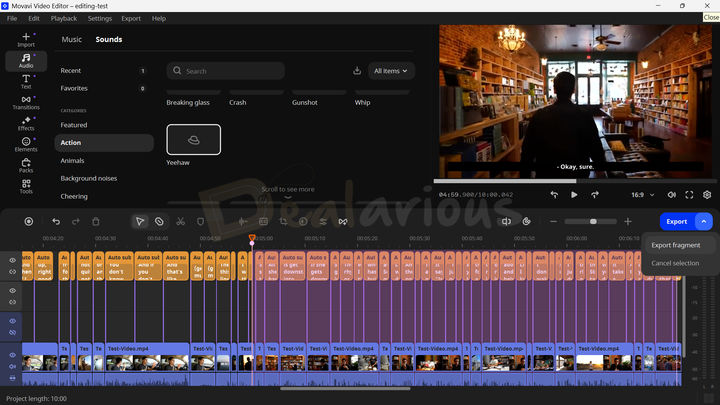Open the Playback menu
The image size is (720, 405).
[64, 18]
